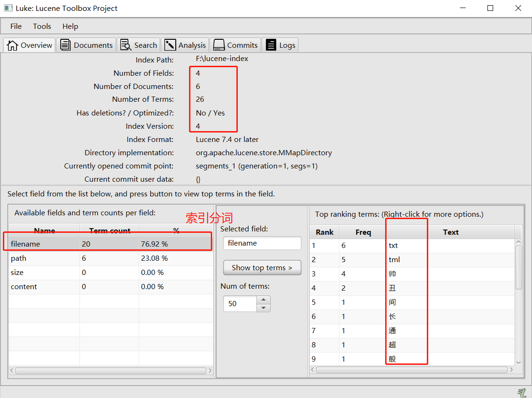Click top terms scroll down arrow
The height and width of the screenshot is (398, 532).
point(518,363)
